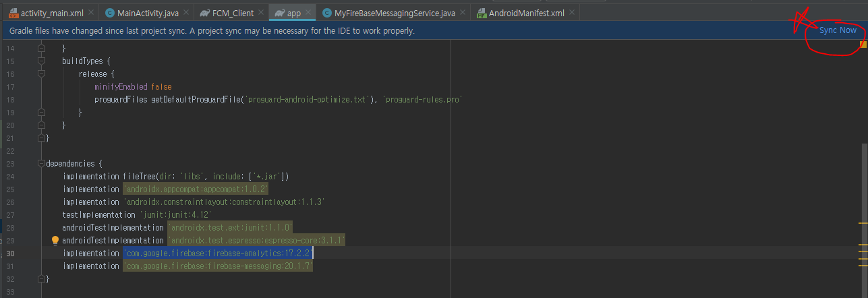The image size is (868, 298).
Task: Click the 'release {' keyword
Action: tap(97, 74)
